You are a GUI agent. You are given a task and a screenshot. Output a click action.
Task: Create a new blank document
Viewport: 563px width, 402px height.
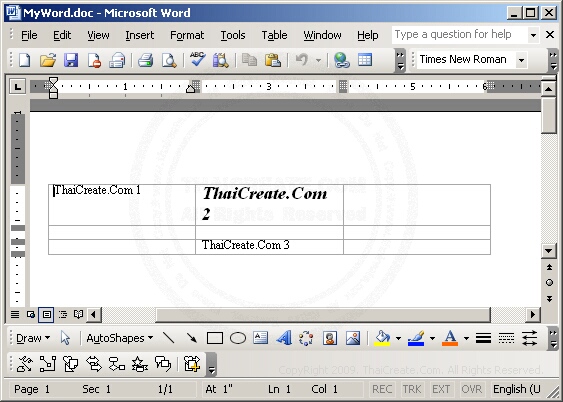24,60
